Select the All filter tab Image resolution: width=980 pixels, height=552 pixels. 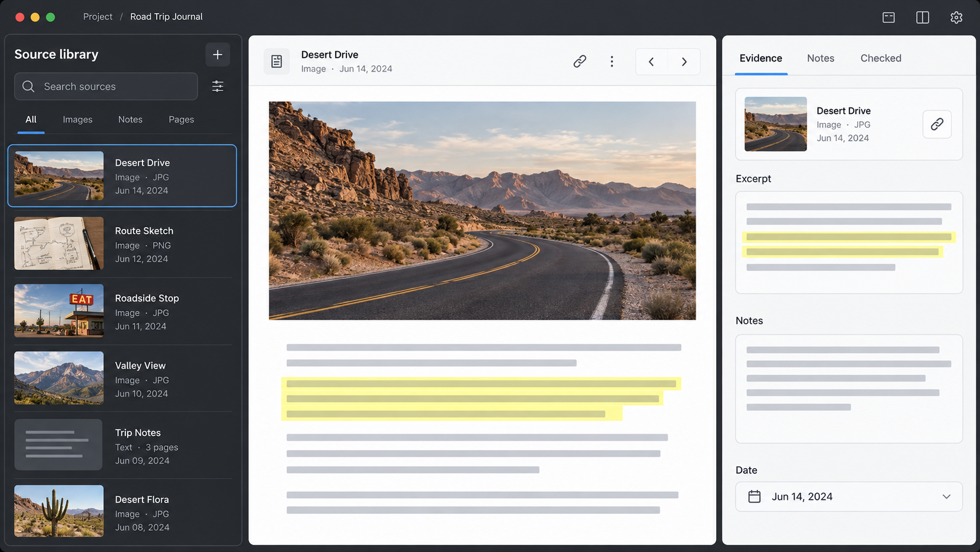point(31,120)
